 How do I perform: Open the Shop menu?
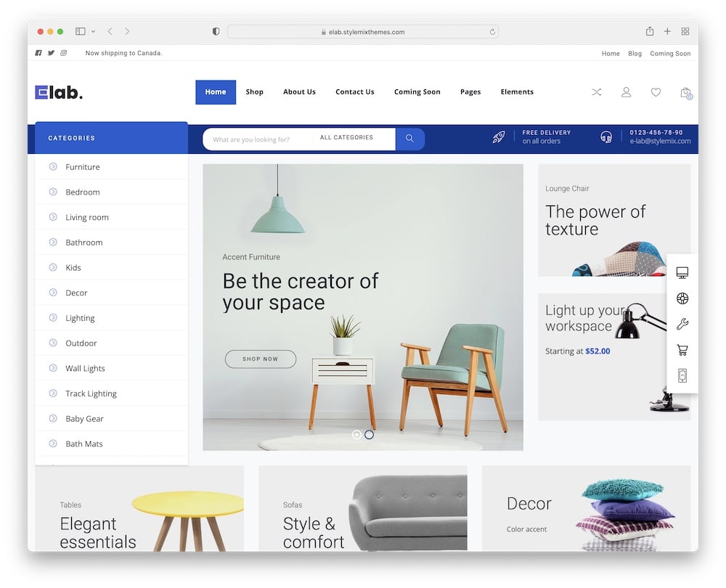pos(255,92)
